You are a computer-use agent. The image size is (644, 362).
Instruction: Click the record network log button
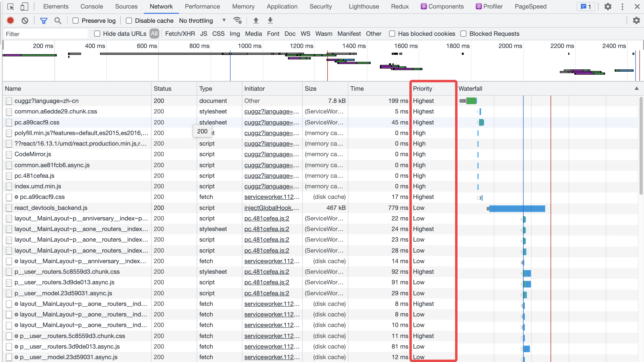point(10,21)
